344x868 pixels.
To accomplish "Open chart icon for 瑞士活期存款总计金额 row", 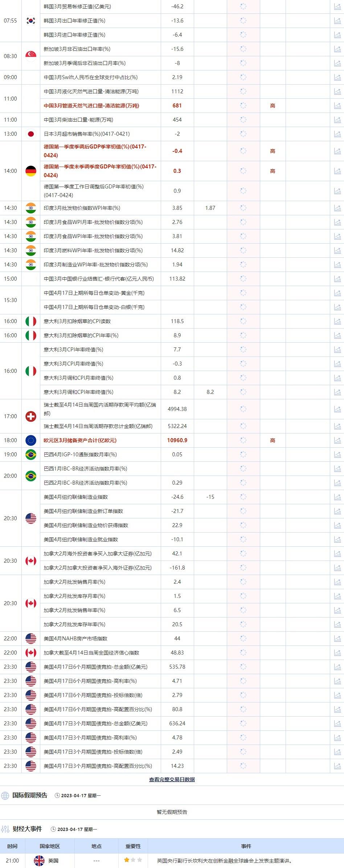I will coord(337,426).
